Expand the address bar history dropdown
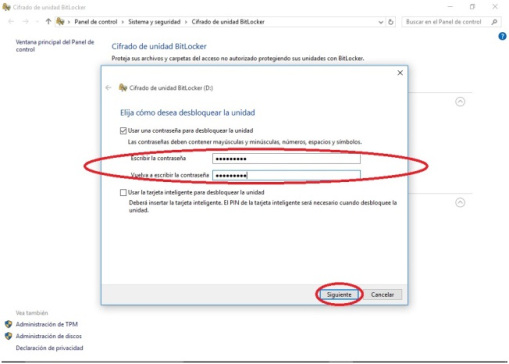This screenshot has height=364, width=509. (381, 22)
